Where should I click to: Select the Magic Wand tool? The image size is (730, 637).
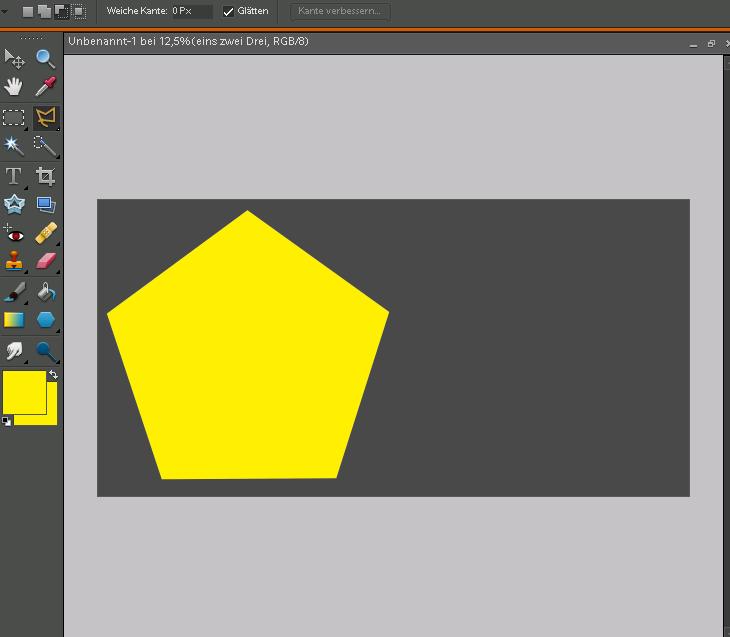point(14,146)
